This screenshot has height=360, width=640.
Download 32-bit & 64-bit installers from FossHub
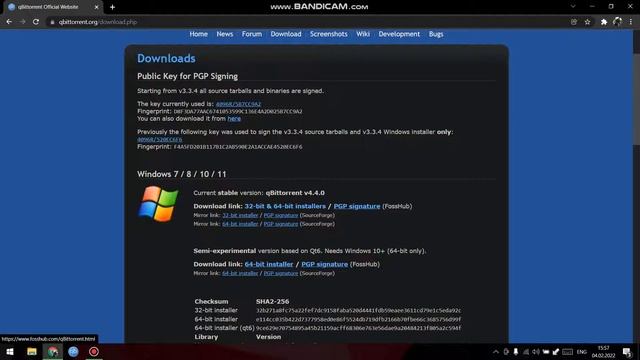285,207
